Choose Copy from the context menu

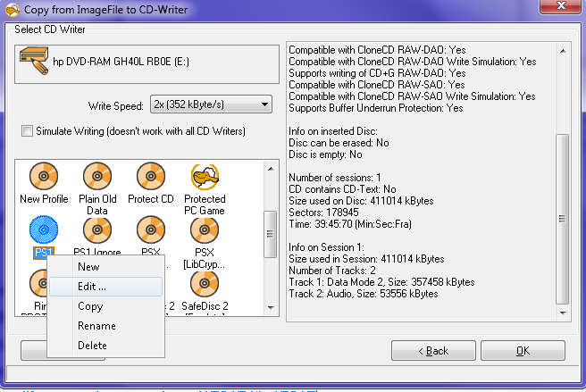click(x=105, y=306)
